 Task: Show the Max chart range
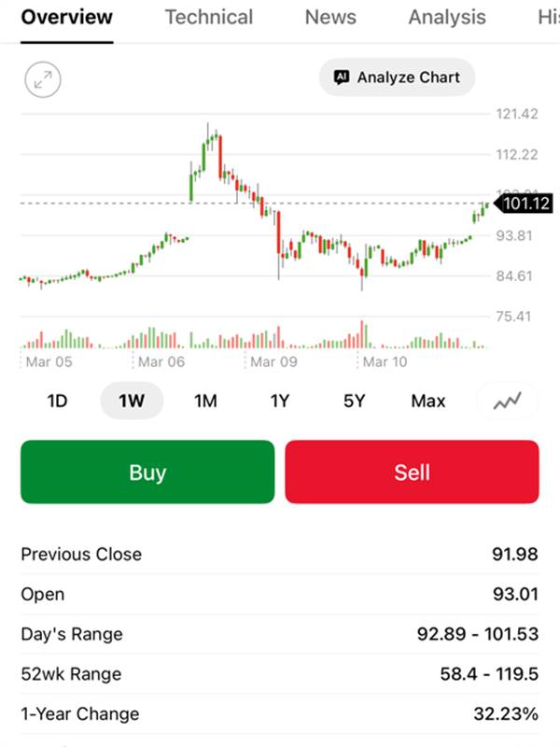tap(428, 402)
